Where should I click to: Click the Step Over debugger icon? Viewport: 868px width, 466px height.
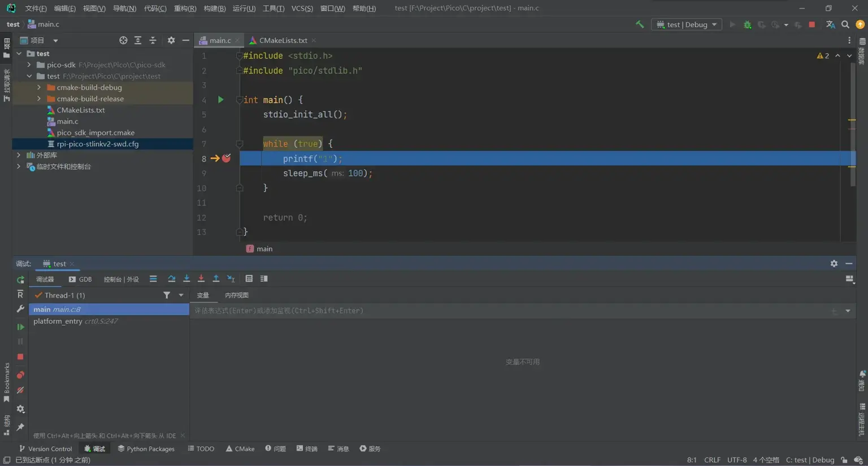171,278
